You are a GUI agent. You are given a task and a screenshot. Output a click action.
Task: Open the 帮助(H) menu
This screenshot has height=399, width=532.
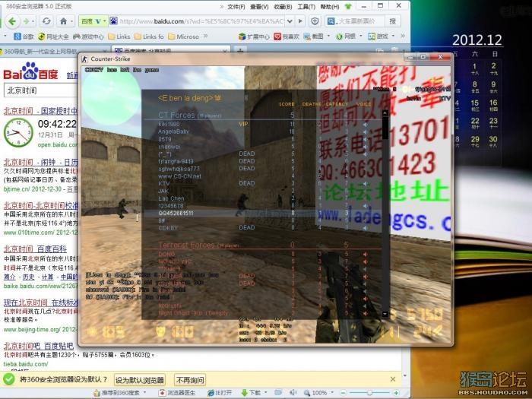click(330, 6)
